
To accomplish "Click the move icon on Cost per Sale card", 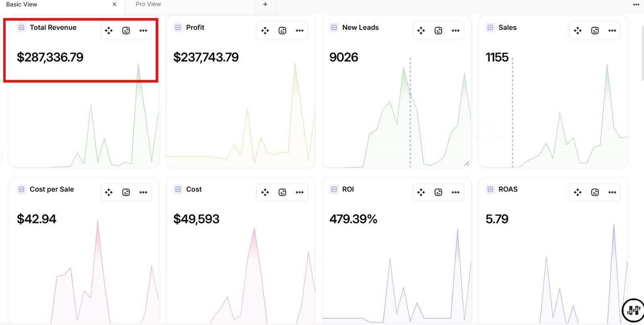I will [x=109, y=192].
